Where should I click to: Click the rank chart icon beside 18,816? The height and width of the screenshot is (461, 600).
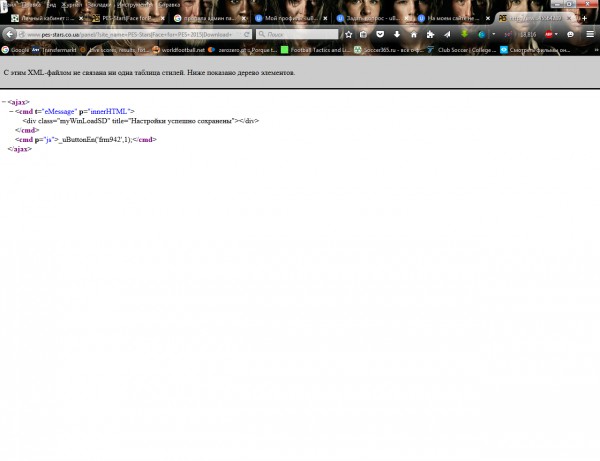[508, 34]
